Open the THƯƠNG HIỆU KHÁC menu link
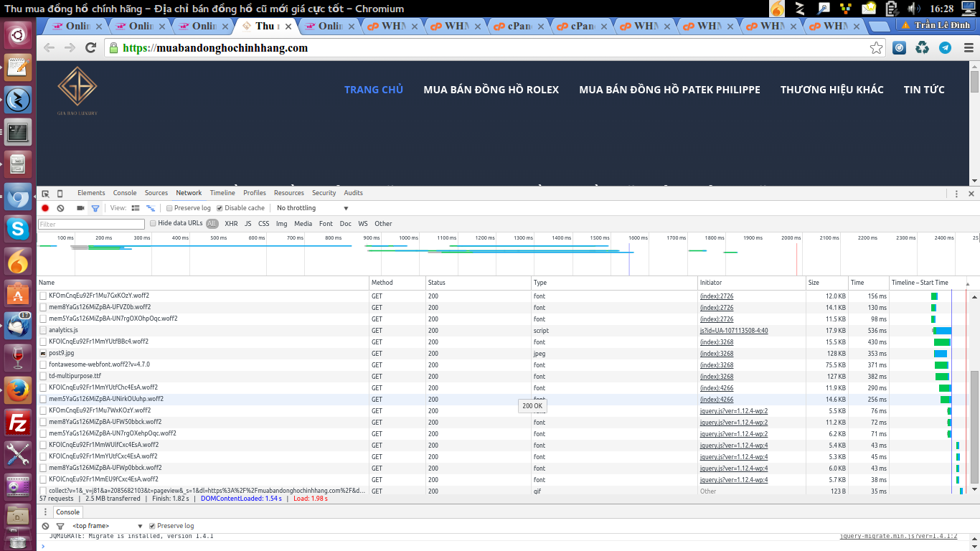Screen dimensions: 980x551 (832, 90)
